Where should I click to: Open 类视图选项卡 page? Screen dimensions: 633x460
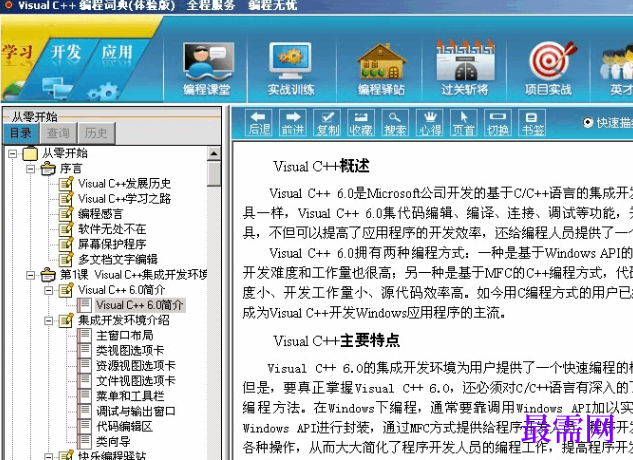[130, 351]
